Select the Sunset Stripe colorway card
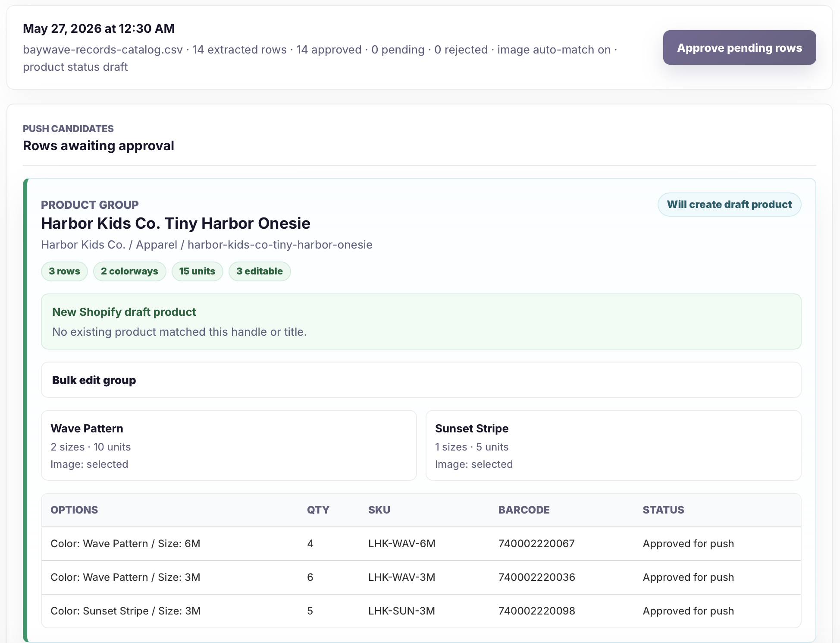The image size is (840, 643). [x=613, y=445]
